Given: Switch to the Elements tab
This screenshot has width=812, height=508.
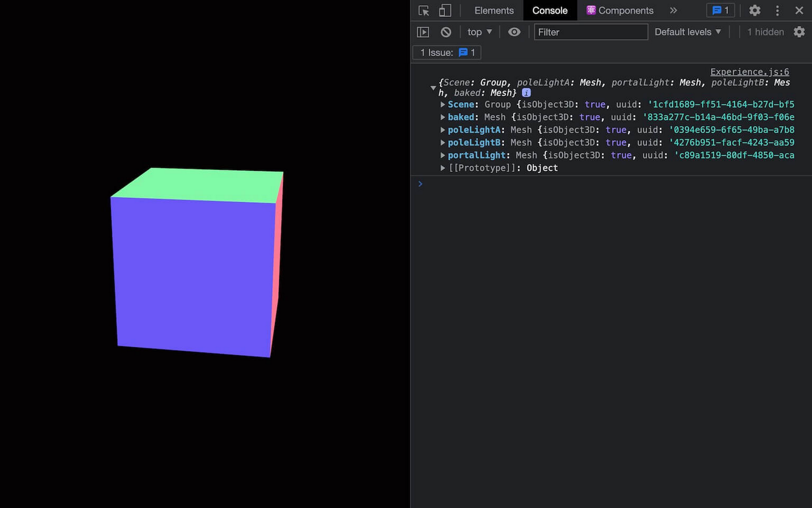Looking at the screenshot, I should (x=494, y=11).
